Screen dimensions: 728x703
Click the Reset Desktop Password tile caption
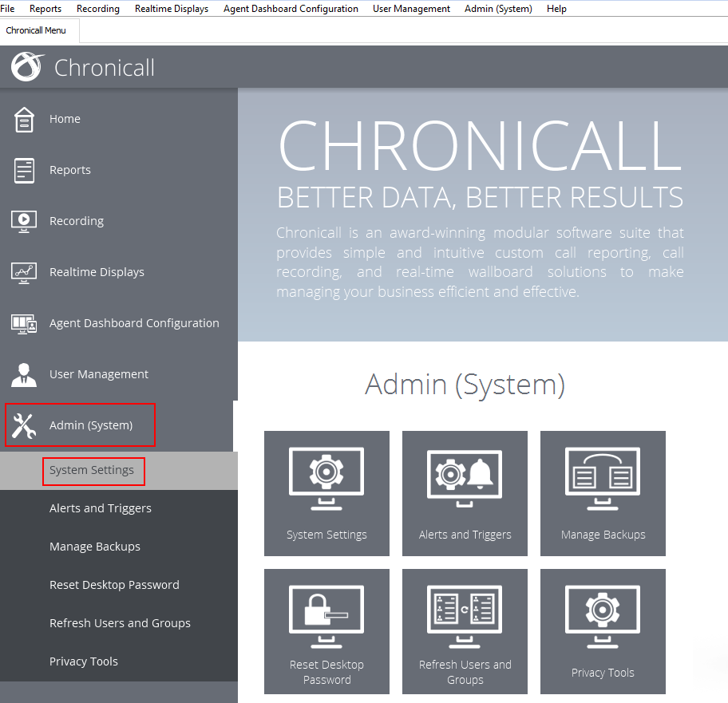(x=326, y=672)
